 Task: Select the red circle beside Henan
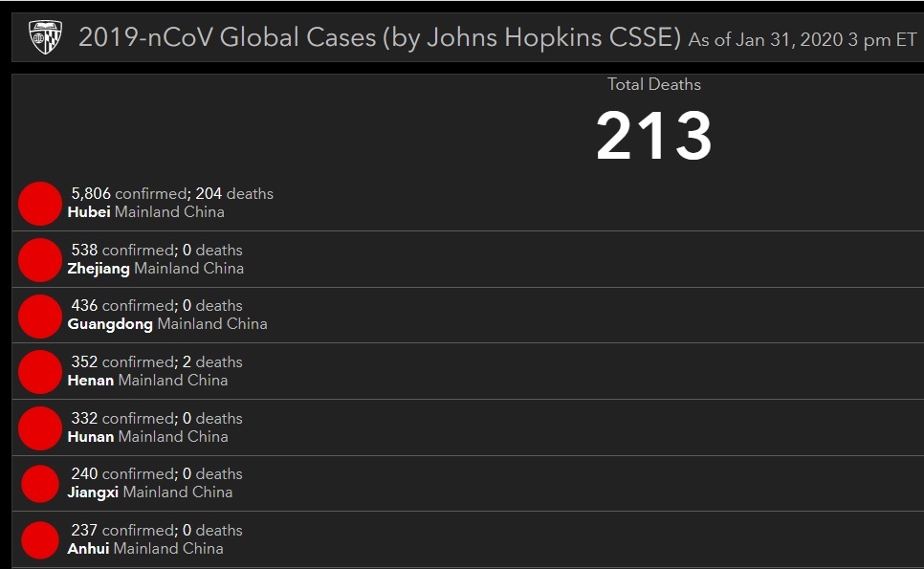click(40, 372)
